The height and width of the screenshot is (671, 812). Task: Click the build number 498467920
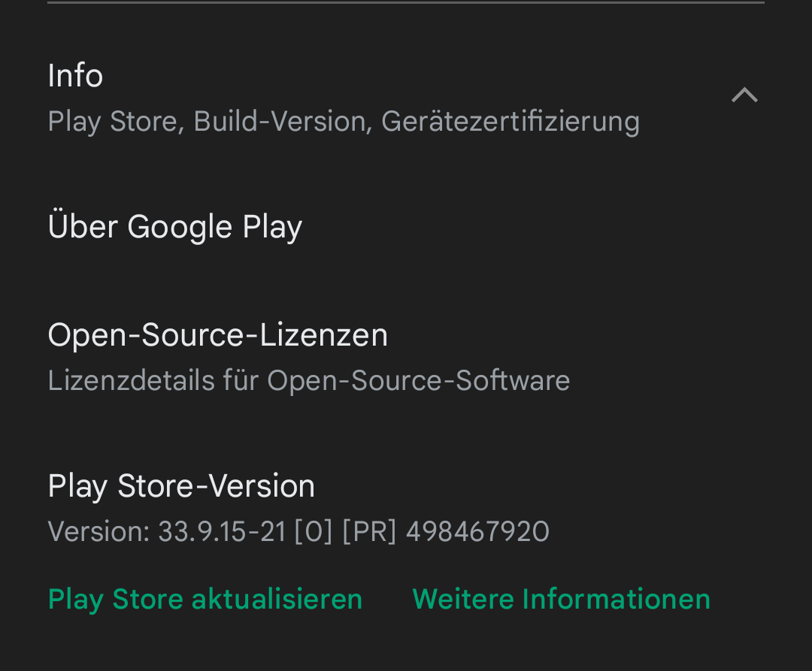click(477, 532)
